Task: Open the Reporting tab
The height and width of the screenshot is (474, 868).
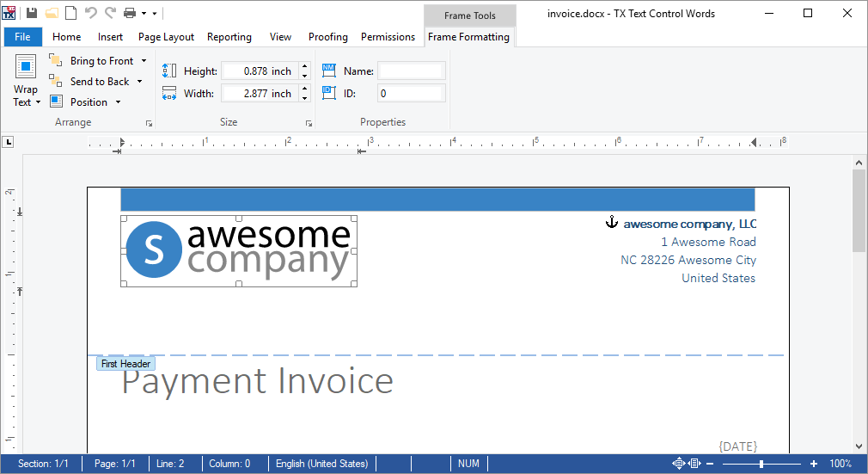Action: point(229,37)
